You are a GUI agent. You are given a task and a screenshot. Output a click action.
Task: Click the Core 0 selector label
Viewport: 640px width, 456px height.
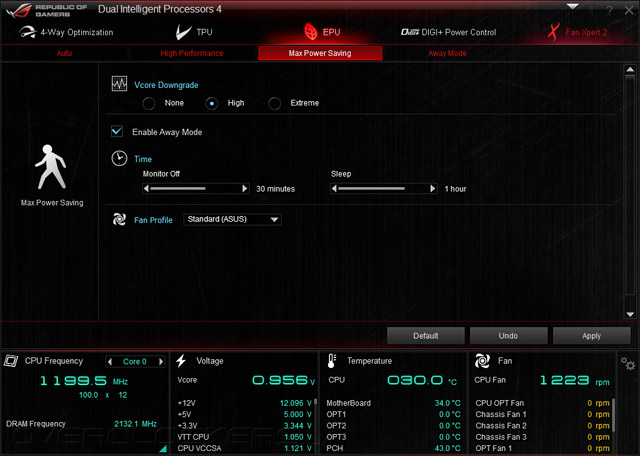click(135, 361)
